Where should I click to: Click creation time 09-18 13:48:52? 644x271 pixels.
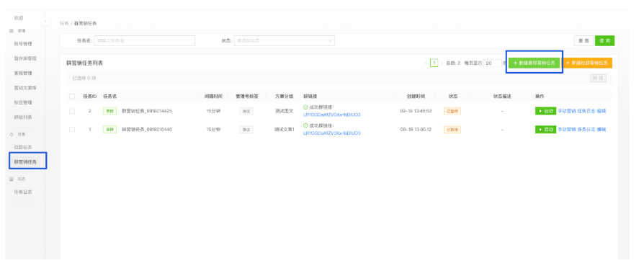pyautogui.click(x=415, y=111)
